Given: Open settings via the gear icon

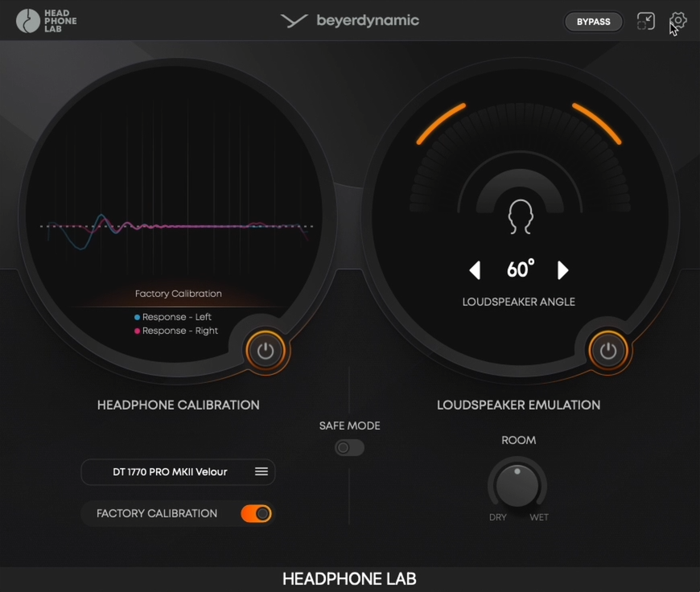Looking at the screenshot, I should (x=677, y=21).
